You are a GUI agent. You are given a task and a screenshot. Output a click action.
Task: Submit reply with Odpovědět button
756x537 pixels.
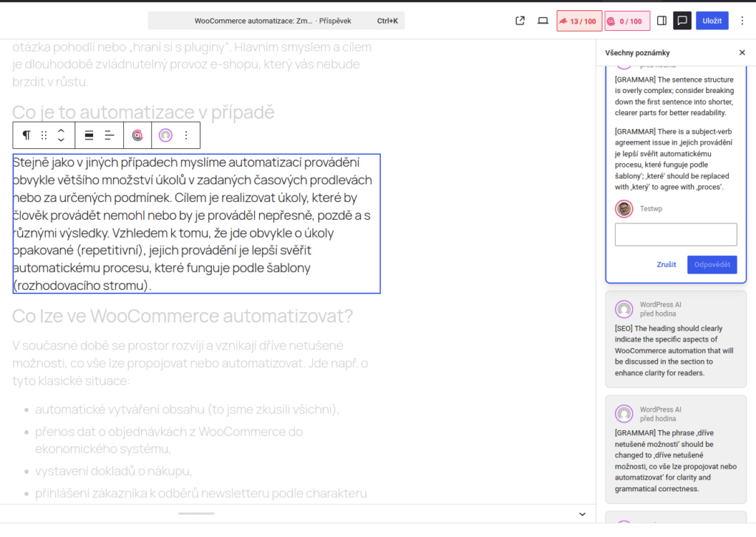pos(712,264)
